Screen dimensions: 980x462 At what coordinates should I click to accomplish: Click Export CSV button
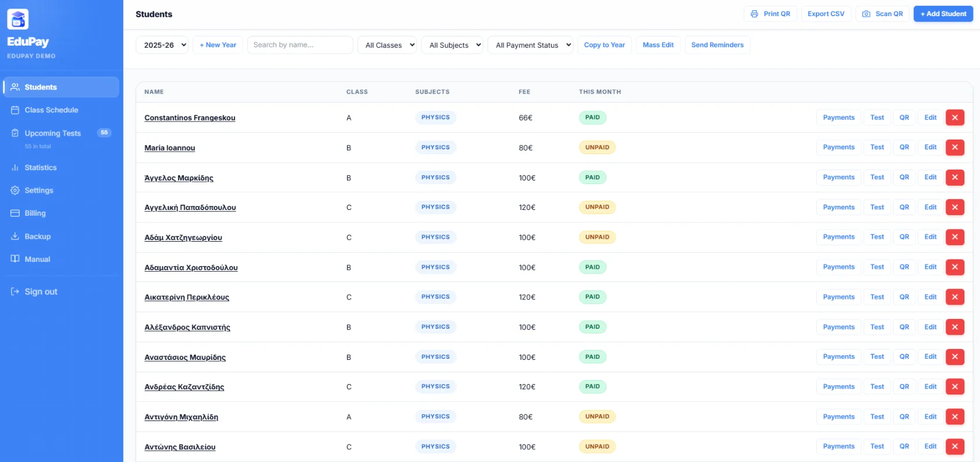click(x=826, y=14)
